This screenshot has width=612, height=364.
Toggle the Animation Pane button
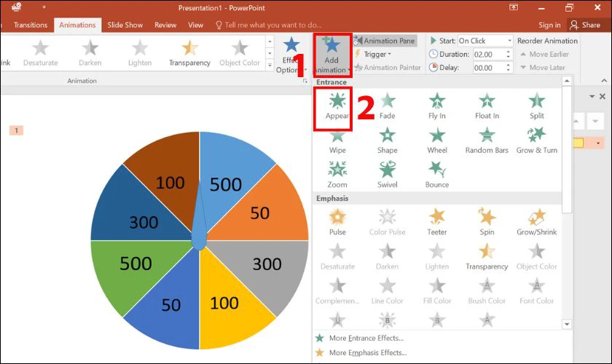coord(385,41)
